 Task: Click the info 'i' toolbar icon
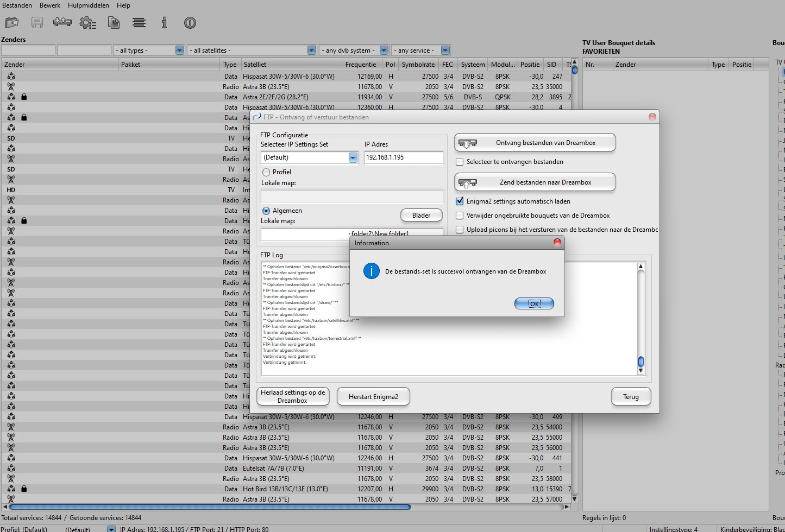pyautogui.click(x=164, y=23)
